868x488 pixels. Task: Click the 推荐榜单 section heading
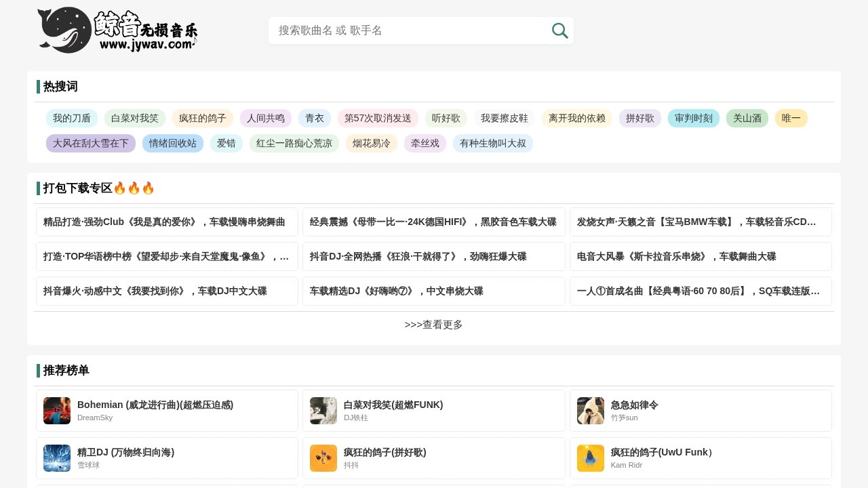click(66, 371)
